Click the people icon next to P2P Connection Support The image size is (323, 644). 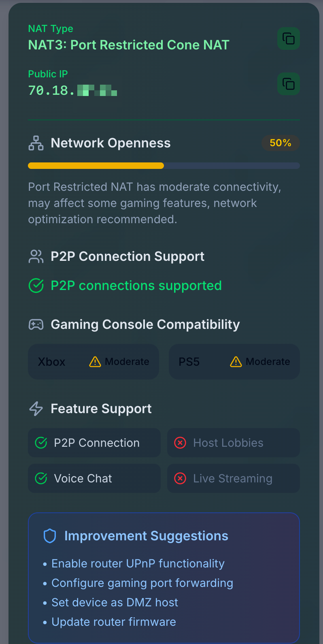36,256
